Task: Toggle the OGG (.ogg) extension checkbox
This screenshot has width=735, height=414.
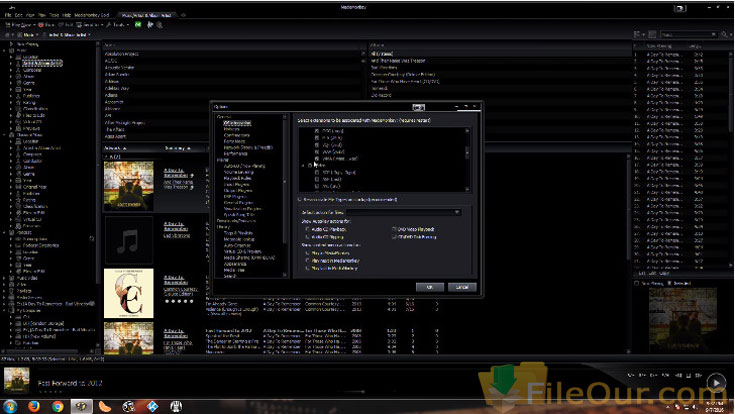Action: tap(317, 131)
